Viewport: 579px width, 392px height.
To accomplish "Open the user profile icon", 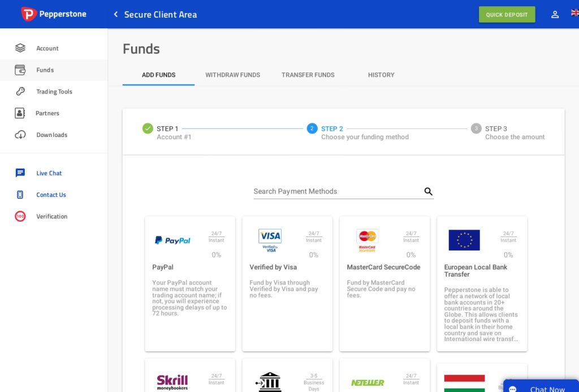I will [x=555, y=14].
